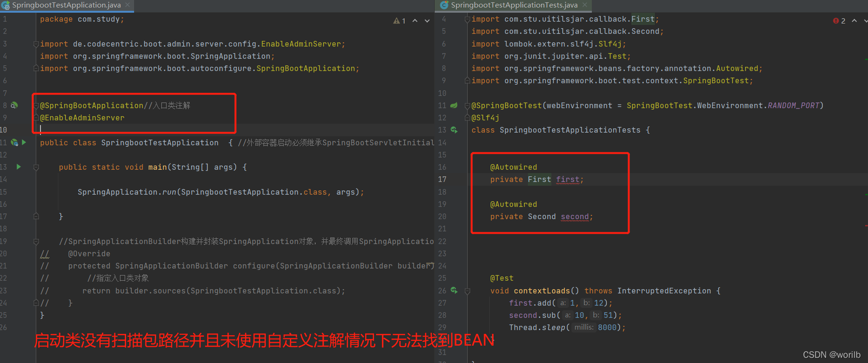Place caret on empty line 10 in left editor
This screenshot has height=363, width=868.
click(x=235, y=130)
